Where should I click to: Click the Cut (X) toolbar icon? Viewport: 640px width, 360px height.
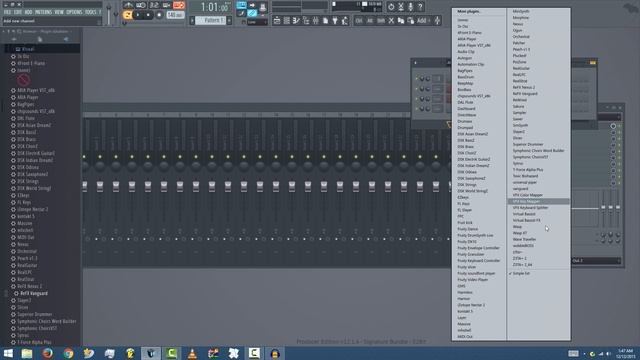coord(391,20)
